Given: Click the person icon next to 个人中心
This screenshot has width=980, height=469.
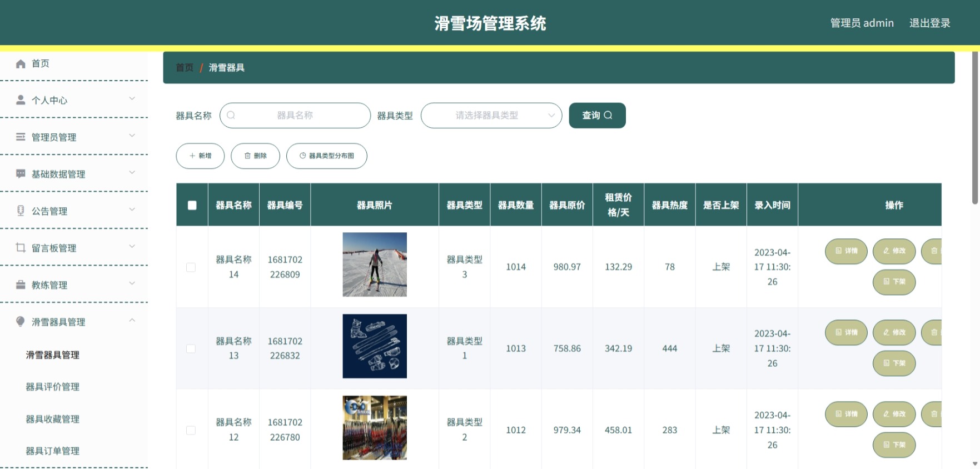Looking at the screenshot, I should point(21,100).
